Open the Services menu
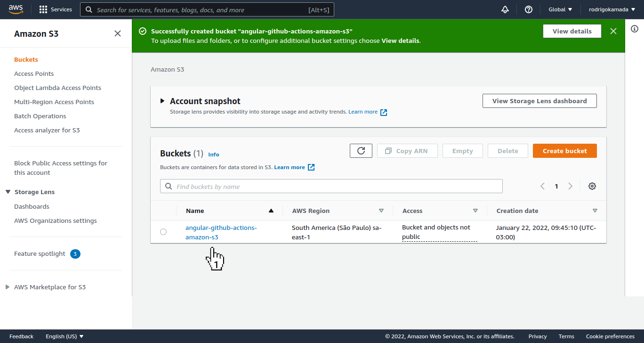 coord(56,9)
